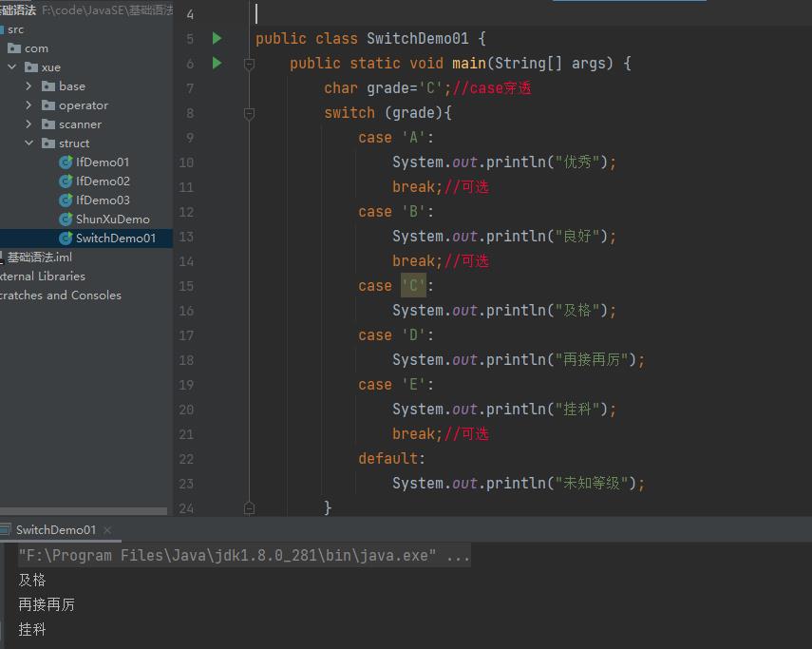Click the switch (grade) statement
This screenshot has height=649, width=812.
tap(387, 113)
